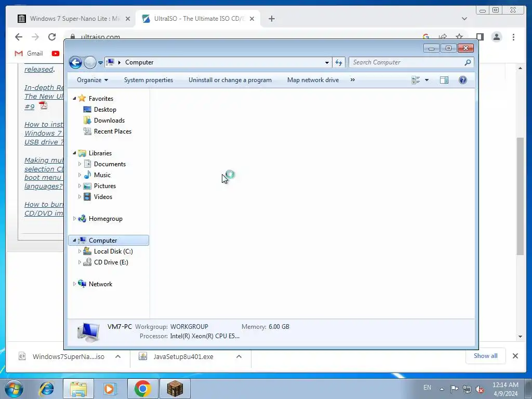This screenshot has height=399, width=532.
Task: Click the computer icon in details pane
Action: coord(88,332)
